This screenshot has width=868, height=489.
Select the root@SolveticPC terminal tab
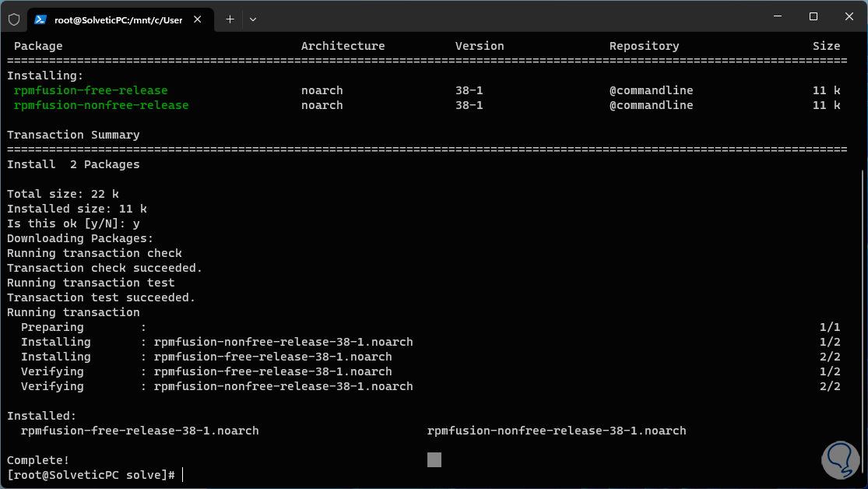121,19
